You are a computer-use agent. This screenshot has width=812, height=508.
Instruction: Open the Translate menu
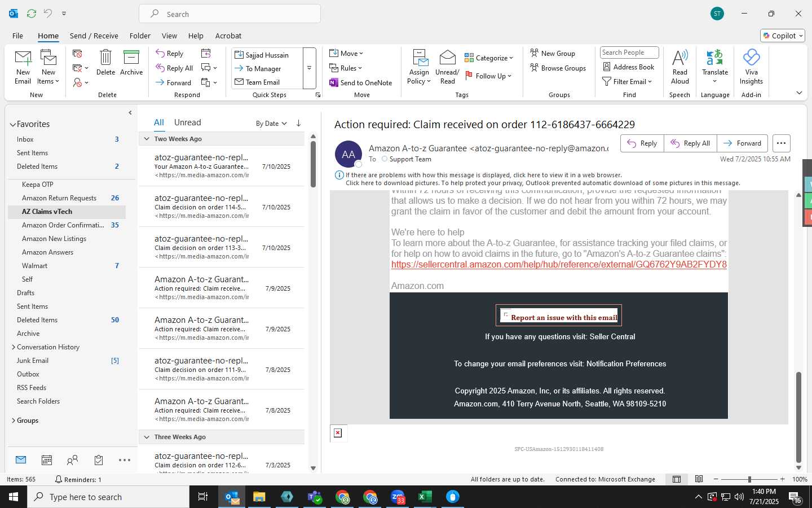tap(715, 67)
